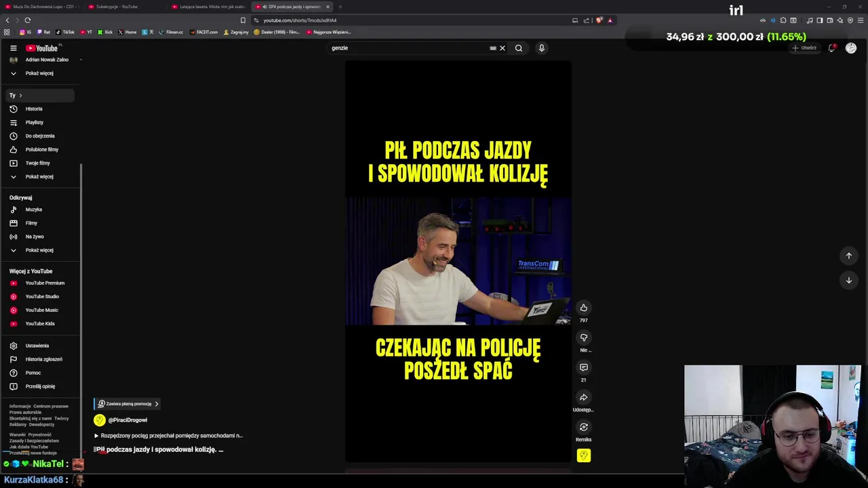Expand Pokaż więcej under Twoje filmy

tap(41, 176)
